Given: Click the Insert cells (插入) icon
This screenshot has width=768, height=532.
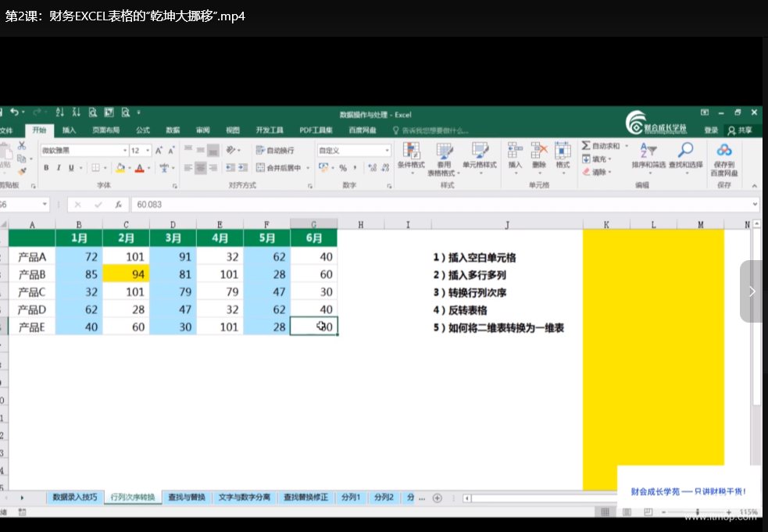Looking at the screenshot, I should (x=515, y=151).
